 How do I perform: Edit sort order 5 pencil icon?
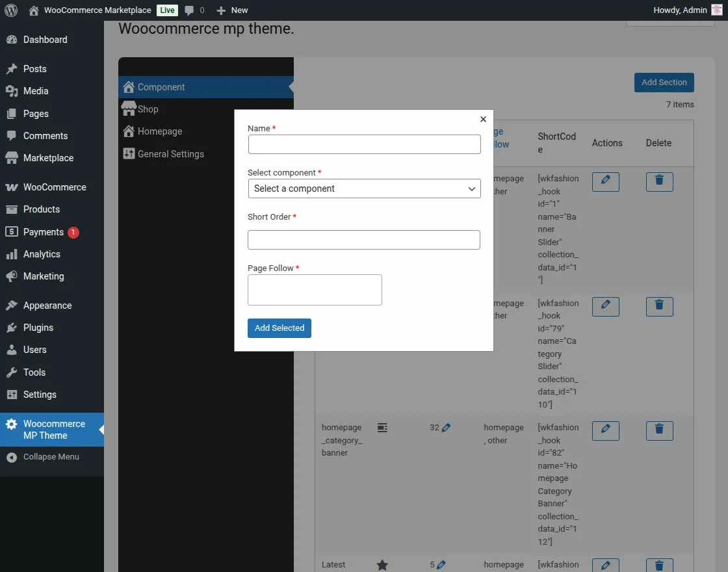441,565
